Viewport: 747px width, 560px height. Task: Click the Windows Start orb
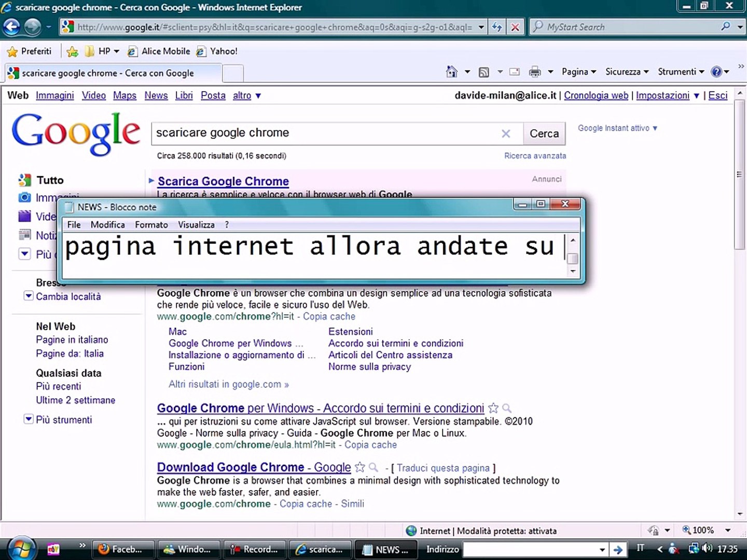pyautogui.click(x=22, y=549)
